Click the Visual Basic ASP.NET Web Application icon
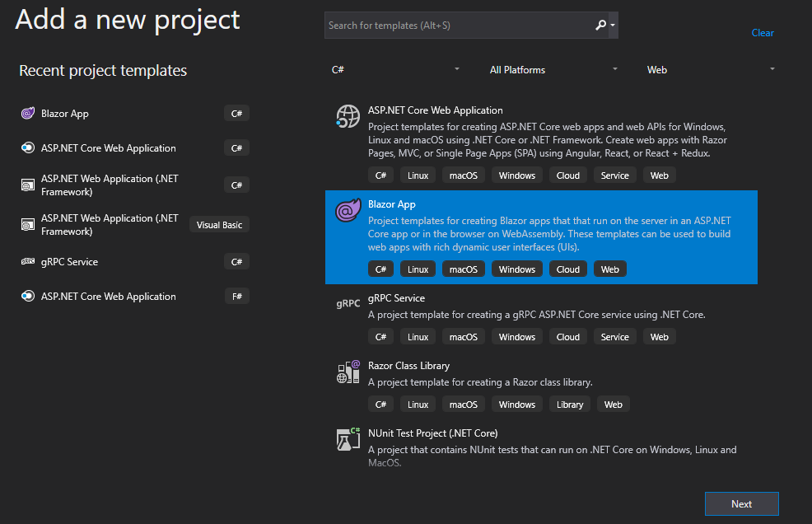The height and width of the screenshot is (524, 812). click(28, 225)
